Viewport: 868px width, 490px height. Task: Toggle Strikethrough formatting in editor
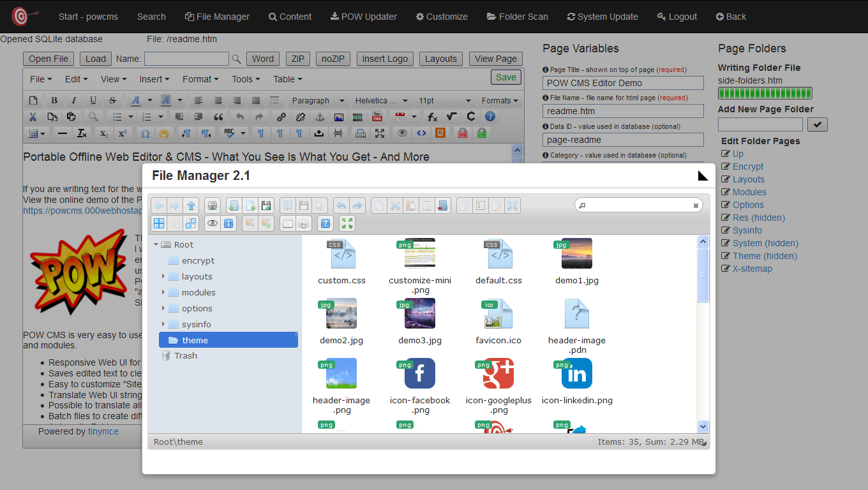click(x=112, y=101)
